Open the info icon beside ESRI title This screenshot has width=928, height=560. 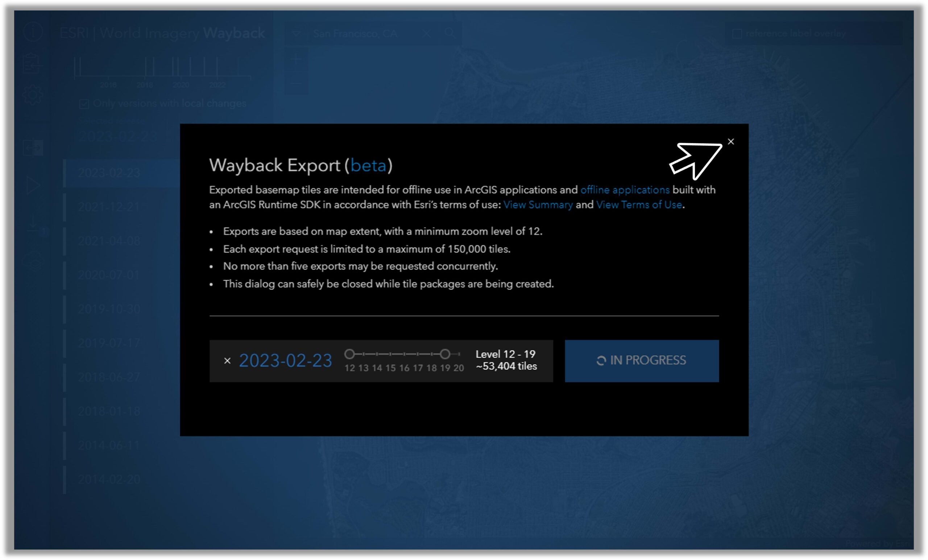pyautogui.click(x=33, y=32)
